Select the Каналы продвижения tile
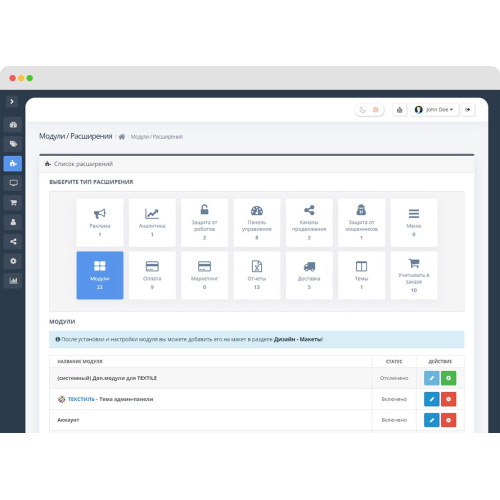This screenshot has height=500, width=500. tap(309, 223)
